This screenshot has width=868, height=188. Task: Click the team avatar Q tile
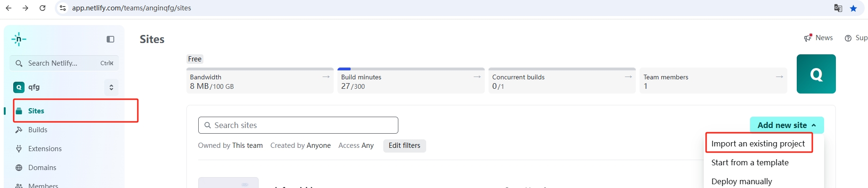[x=816, y=74]
